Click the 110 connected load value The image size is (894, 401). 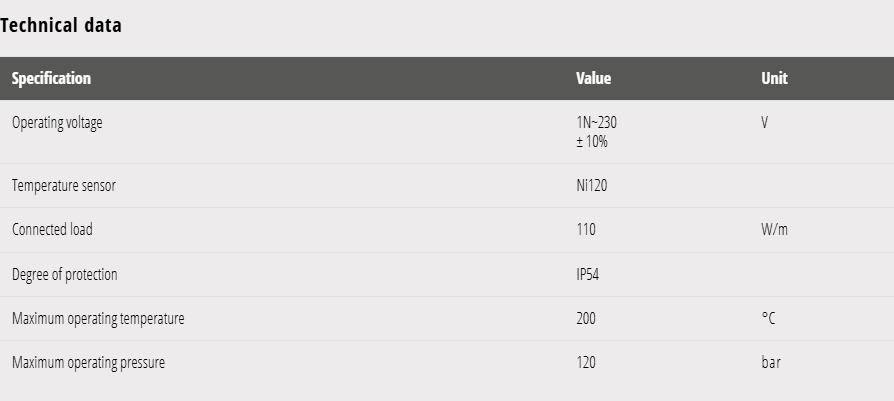coord(586,230)
